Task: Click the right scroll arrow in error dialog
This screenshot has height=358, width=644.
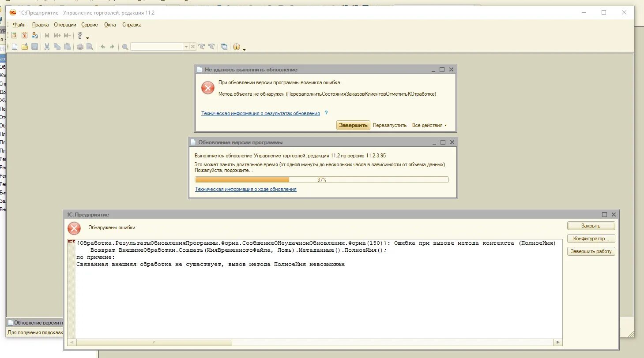Action: tap(558, 342)
